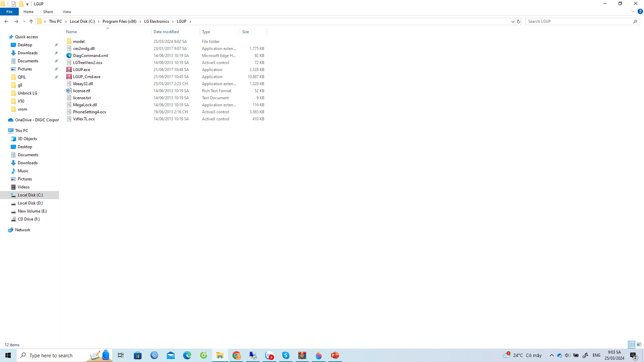This screenshot has width=644, height=362.
Task: Select the LGUP.exe application icon
Action: pos(69,70)
